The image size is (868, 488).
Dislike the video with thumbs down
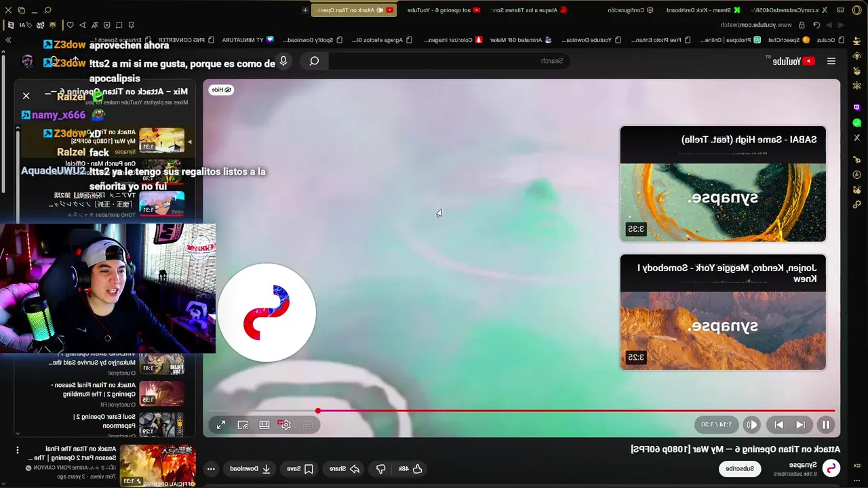381,468
